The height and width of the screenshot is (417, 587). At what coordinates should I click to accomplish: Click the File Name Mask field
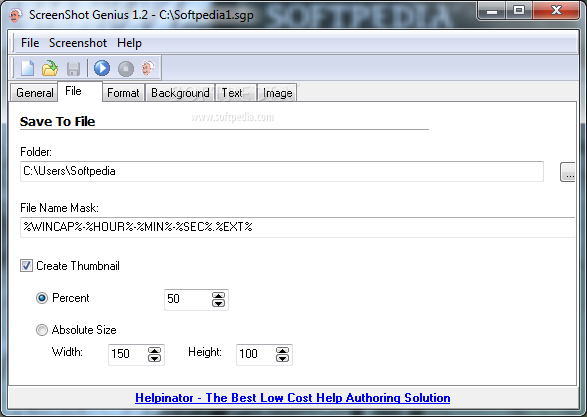298,227
